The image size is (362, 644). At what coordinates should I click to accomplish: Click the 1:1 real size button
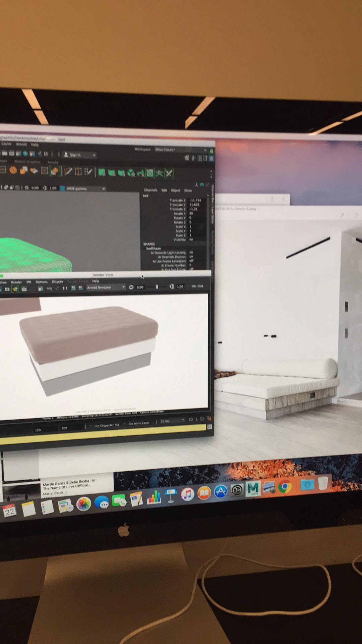click(x=65, y=288)
